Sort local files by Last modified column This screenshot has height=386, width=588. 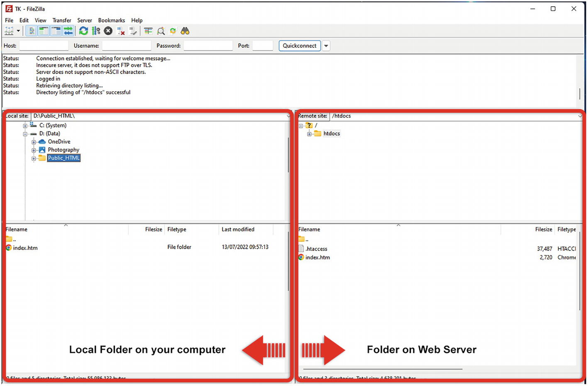pyautogui.click(x=238, y=230)
